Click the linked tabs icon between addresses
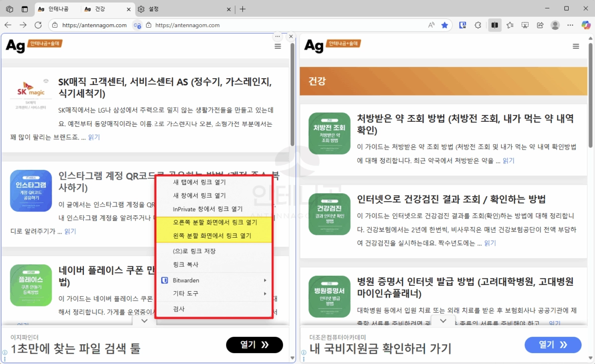This screenshot has width=595, height=364. coord(137,25)
